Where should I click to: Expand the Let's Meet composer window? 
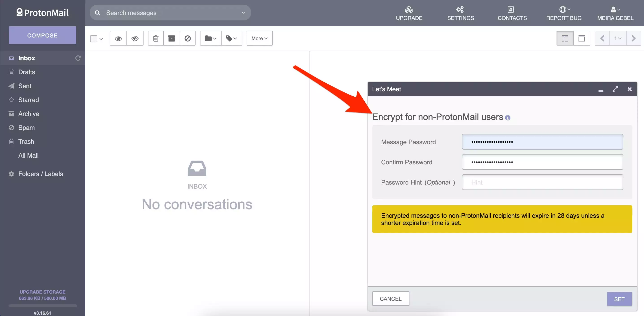coord(615,89)
